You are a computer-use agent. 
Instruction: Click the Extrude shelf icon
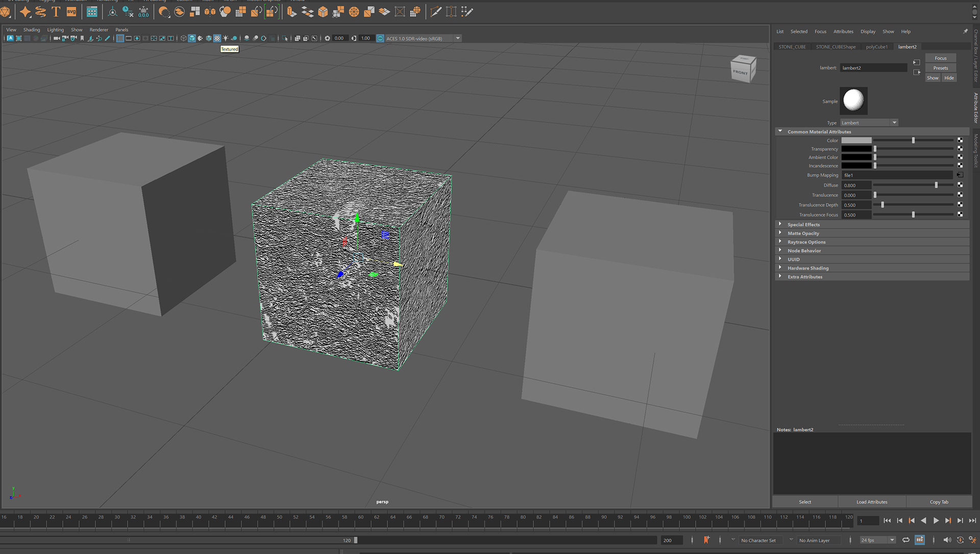pyautogui.click(x=291, y=11)
